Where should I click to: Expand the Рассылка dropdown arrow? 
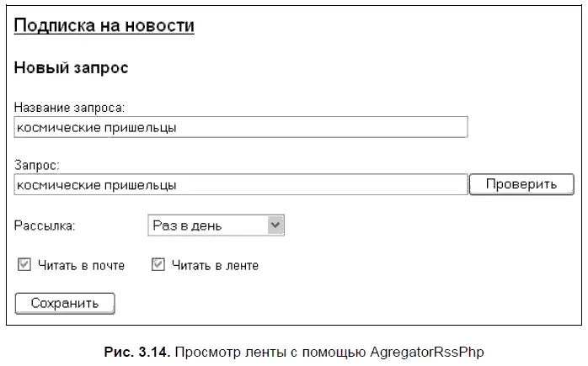point(275,225)
